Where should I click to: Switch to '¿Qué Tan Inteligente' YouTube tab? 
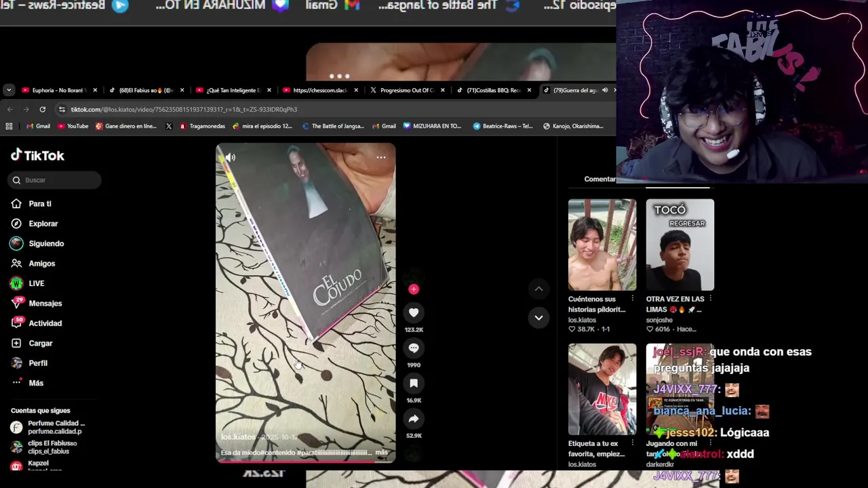[233, 90]
